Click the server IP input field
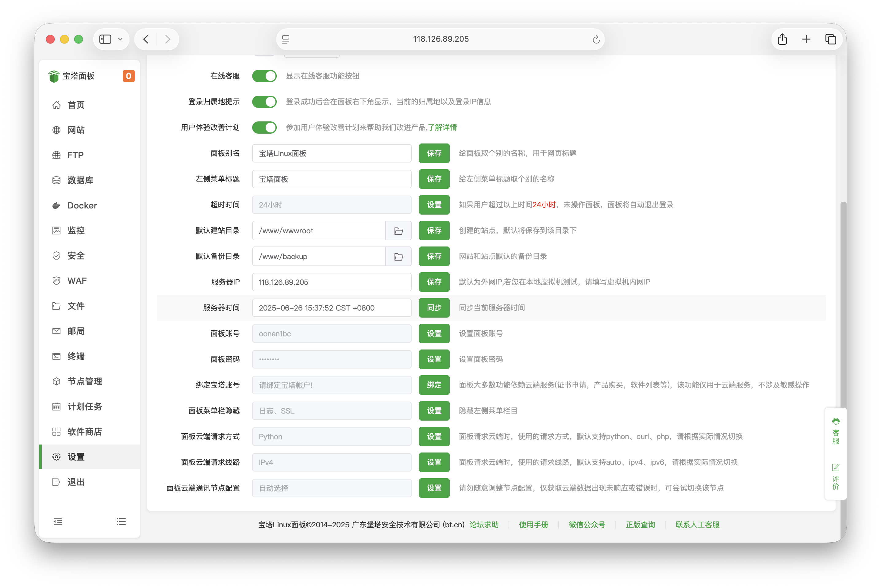This screenshot has width=881, height=588. coord(332,282)
